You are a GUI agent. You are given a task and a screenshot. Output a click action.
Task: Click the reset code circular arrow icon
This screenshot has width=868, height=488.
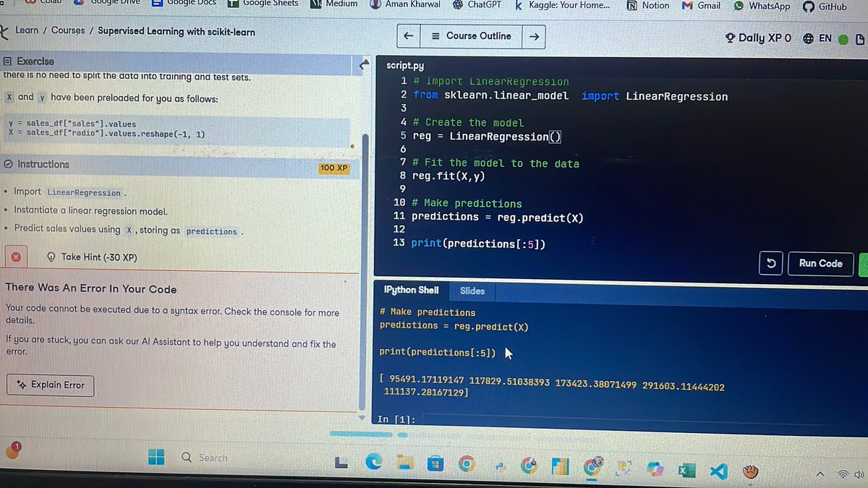tap(770, 263)
